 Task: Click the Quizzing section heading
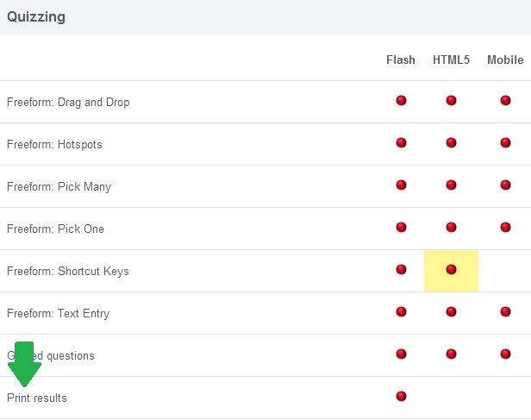[x=36, y=16]
